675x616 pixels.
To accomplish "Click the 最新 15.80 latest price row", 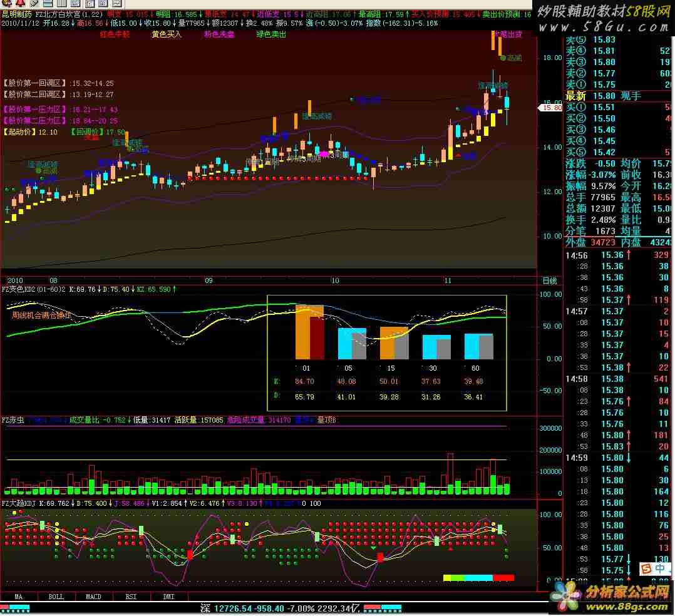I will coord(618,96).
